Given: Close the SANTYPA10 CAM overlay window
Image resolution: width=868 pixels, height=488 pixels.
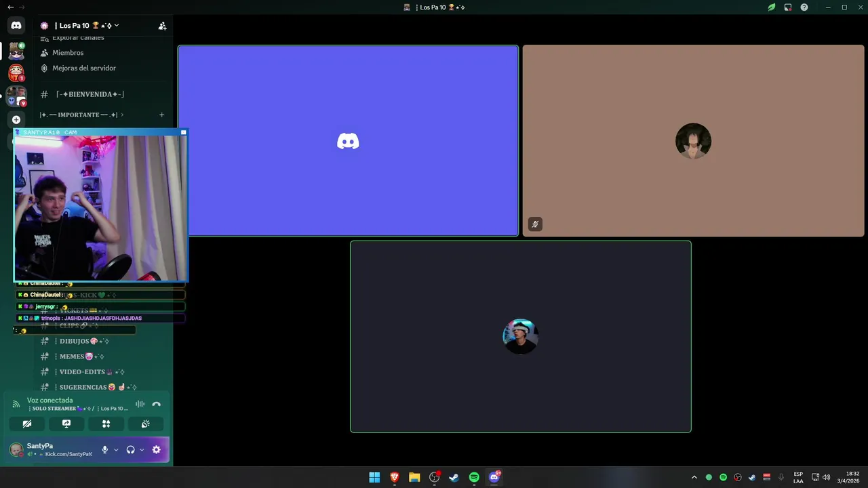Looking at the screenshot, I should click(x=184, y=132).
